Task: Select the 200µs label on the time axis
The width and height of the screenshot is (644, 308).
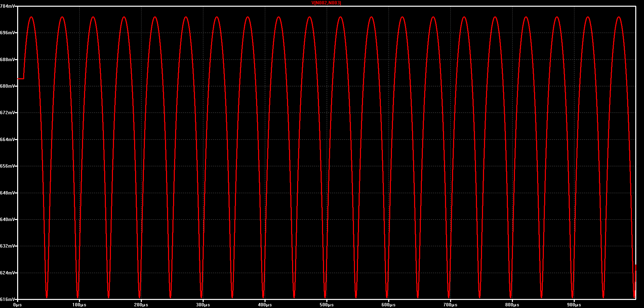Action: [141, 305]
